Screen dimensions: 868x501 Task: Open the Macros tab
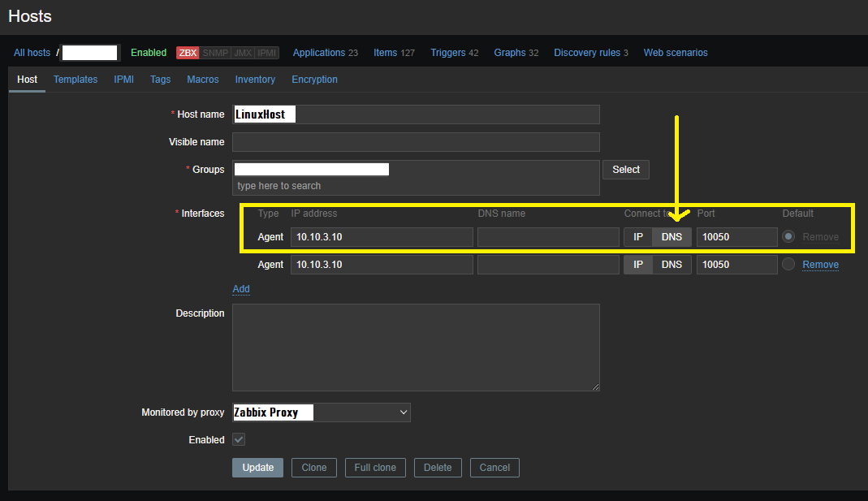point(203,80)
